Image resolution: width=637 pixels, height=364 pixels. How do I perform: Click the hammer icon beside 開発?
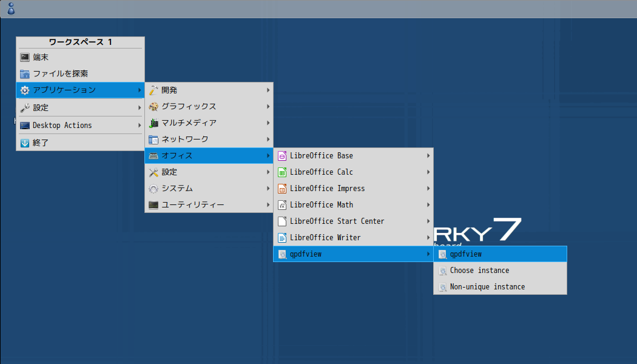153,90
